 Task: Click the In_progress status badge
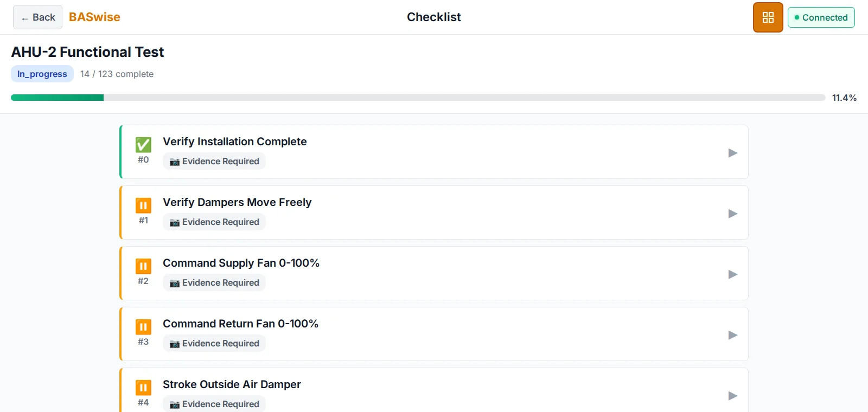[42, 74]
